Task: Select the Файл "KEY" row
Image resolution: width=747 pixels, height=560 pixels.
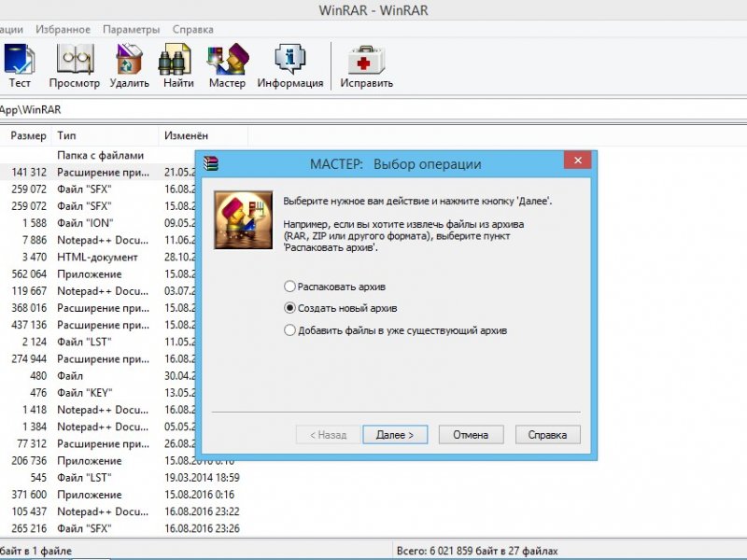Action: click(98, 393)
